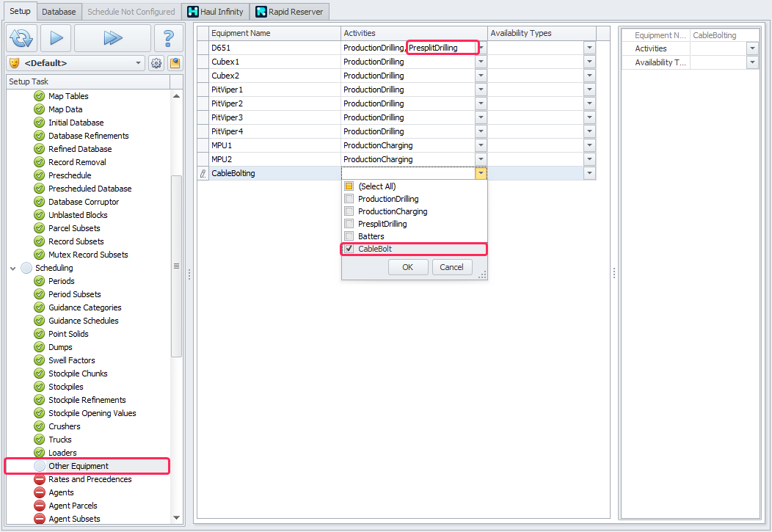Check the Batters option checkbox
The height and width of the screenshot is (532, 772).
[x=349, y=236]
